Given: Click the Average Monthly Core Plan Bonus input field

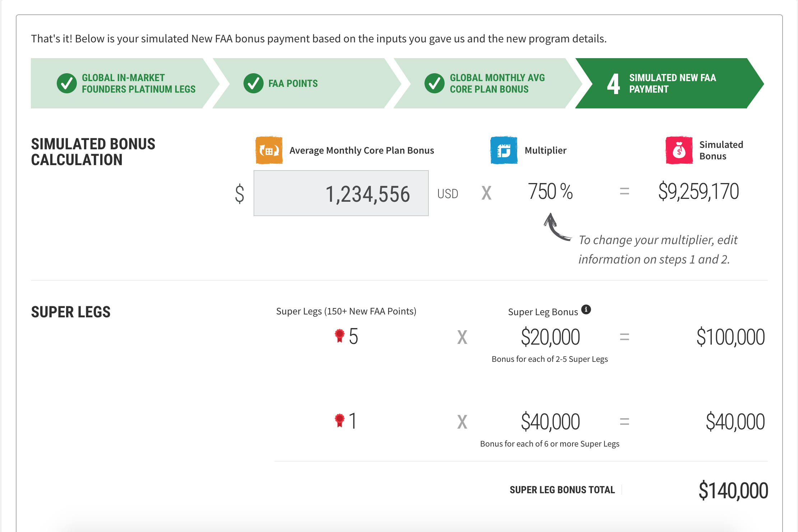Looking at the screenshot, I should tap(341, 193).
